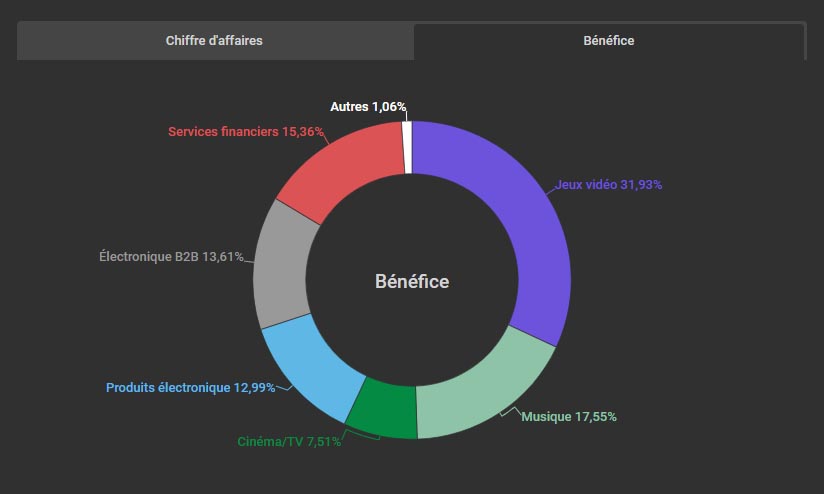Select the Bénéfice tab
This screenshot has width=824, height=494.
(609, 41)
